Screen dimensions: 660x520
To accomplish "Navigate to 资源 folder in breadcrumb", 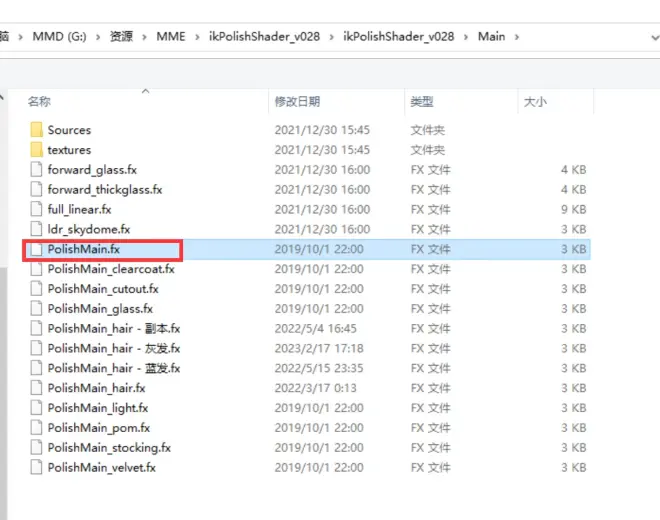I will click(121, 37).
